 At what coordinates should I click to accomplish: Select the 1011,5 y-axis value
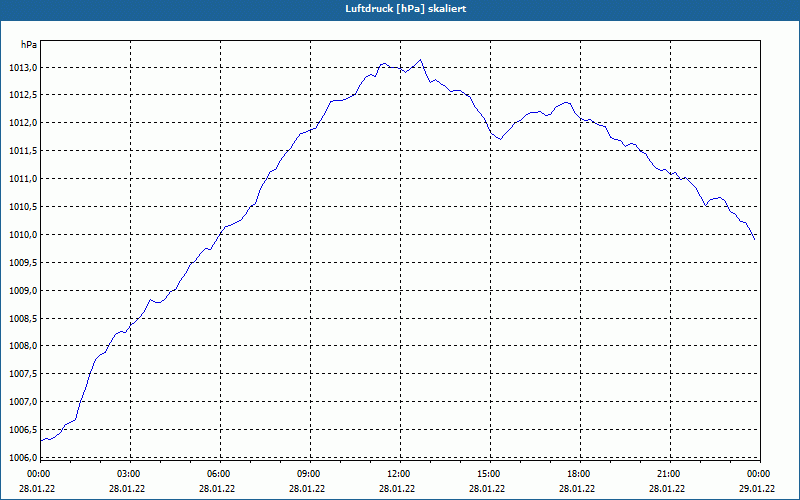tap(23, 151)
